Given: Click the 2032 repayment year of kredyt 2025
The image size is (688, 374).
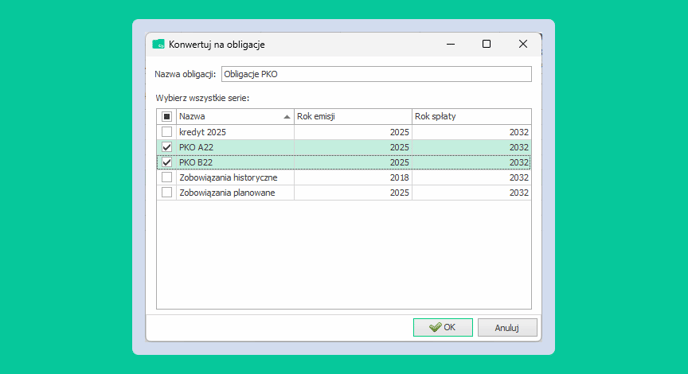Looking at the screenshot, I should pyautogui.click(x=472, y=132).
